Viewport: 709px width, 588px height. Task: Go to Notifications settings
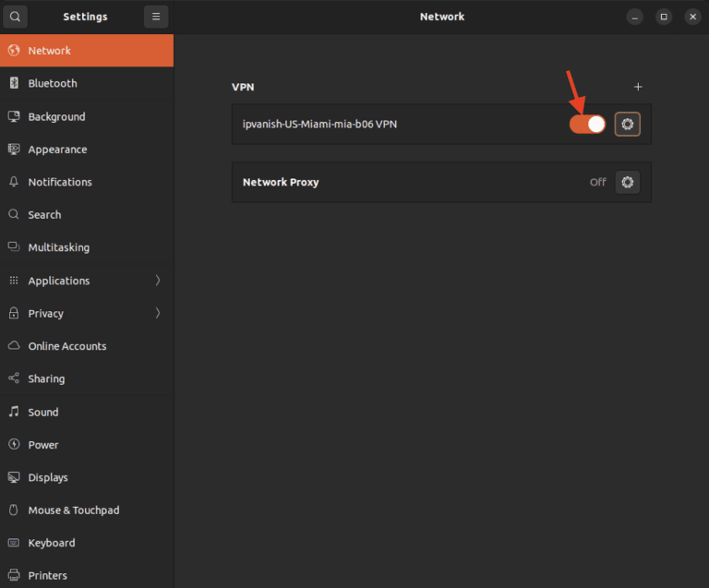pos(60,182)
